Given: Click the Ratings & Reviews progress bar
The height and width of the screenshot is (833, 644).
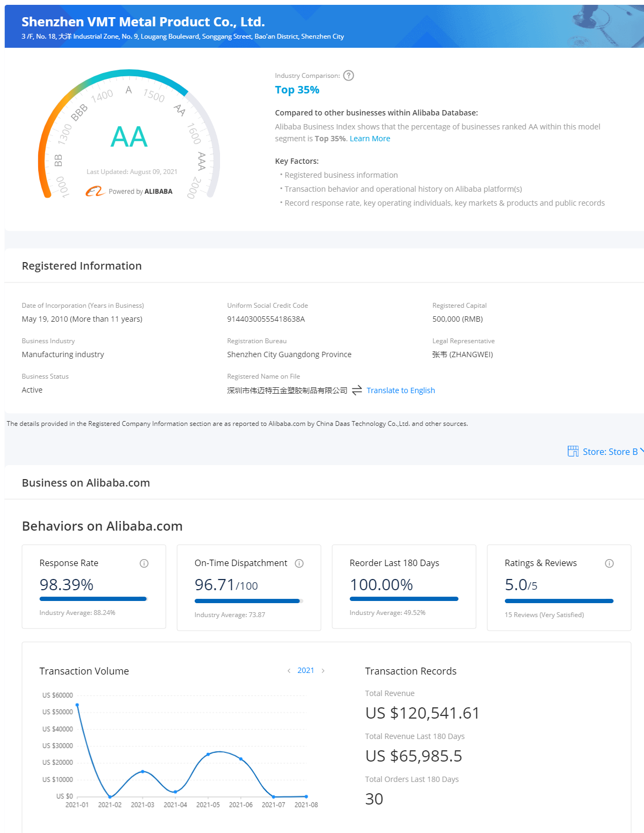Looking at the screenshot, I should click(559, 601).
